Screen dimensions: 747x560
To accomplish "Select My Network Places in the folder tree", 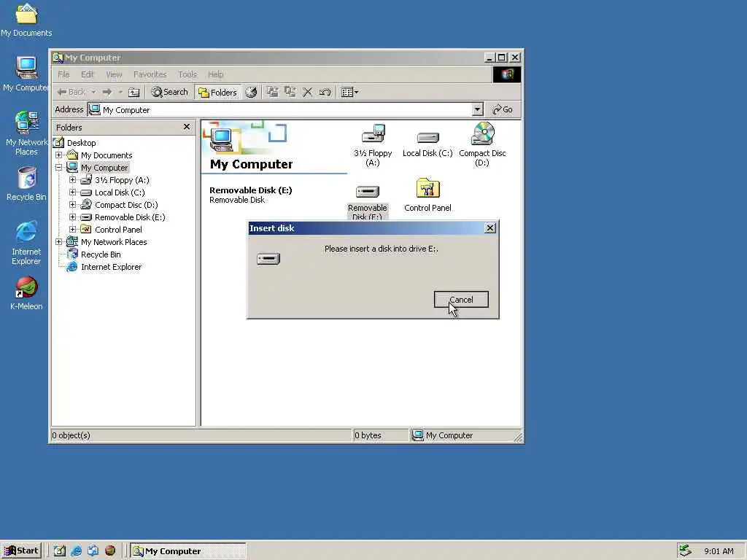I will tap(114, 242).
